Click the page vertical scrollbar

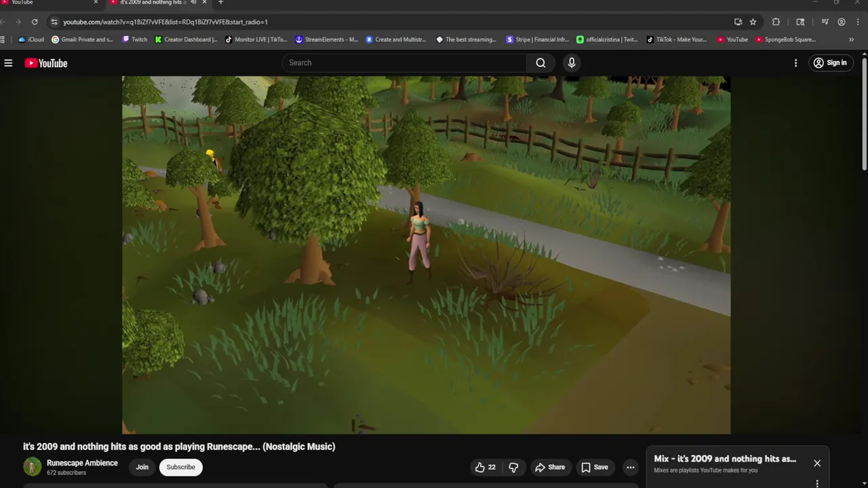(864, 113)
